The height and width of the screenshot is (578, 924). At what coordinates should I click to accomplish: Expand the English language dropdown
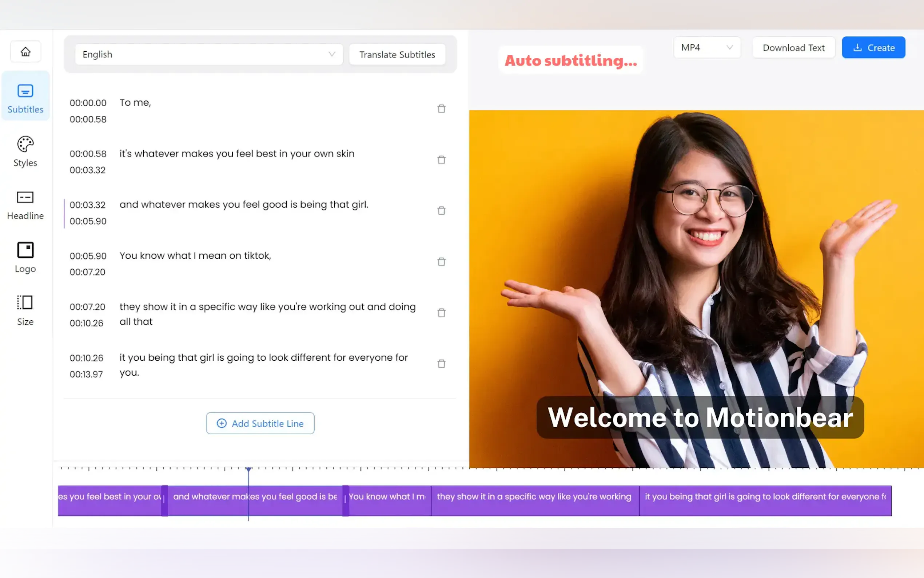208,54
